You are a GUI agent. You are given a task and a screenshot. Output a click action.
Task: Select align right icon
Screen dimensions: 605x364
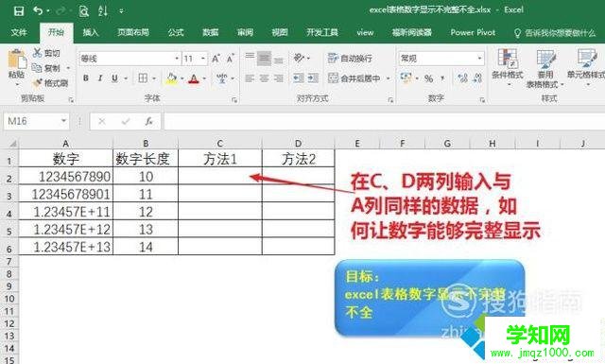click(x=279, y=78)
